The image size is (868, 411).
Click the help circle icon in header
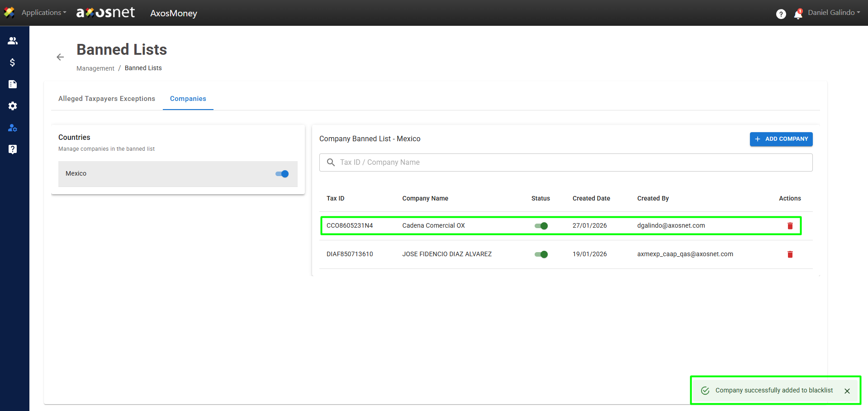point(781,14)
